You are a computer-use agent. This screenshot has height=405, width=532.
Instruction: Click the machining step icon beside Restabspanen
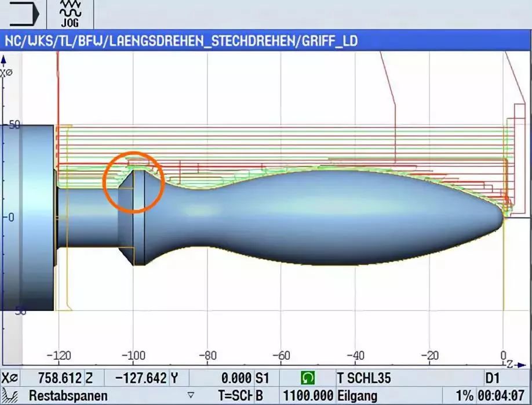(x=8, y=396)
